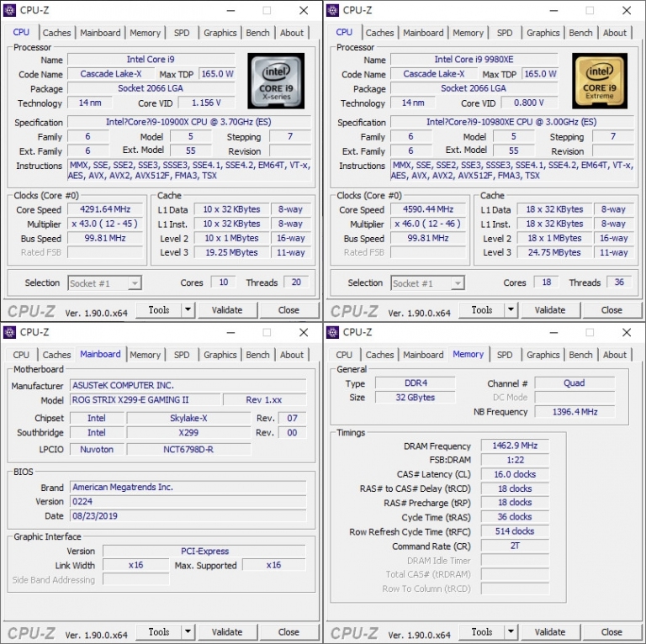Click Southbridge X299 value
Screen dimensions: 646x644
pyautogui.click(x=188, y=433)
